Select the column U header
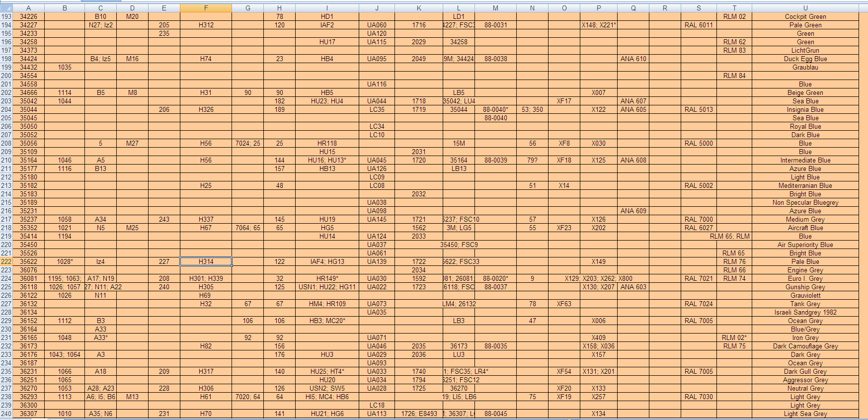Screen dimensions: 868x420 (805, 8)
